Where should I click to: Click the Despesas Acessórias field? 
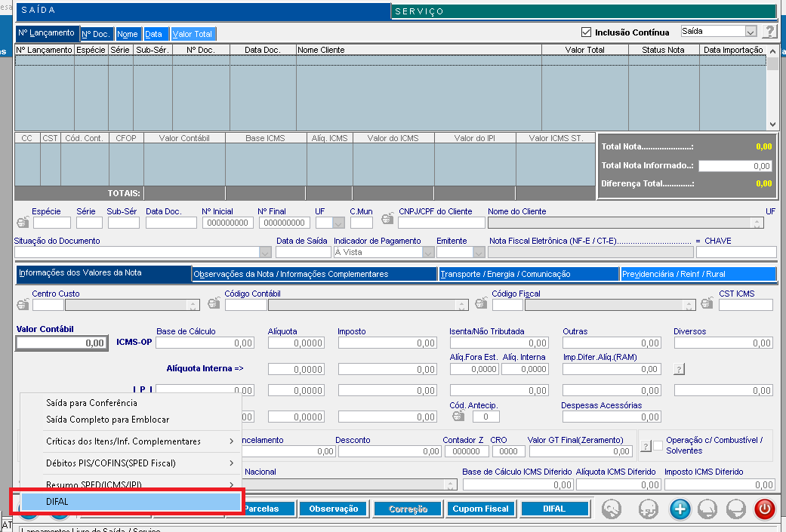[612, 417]
